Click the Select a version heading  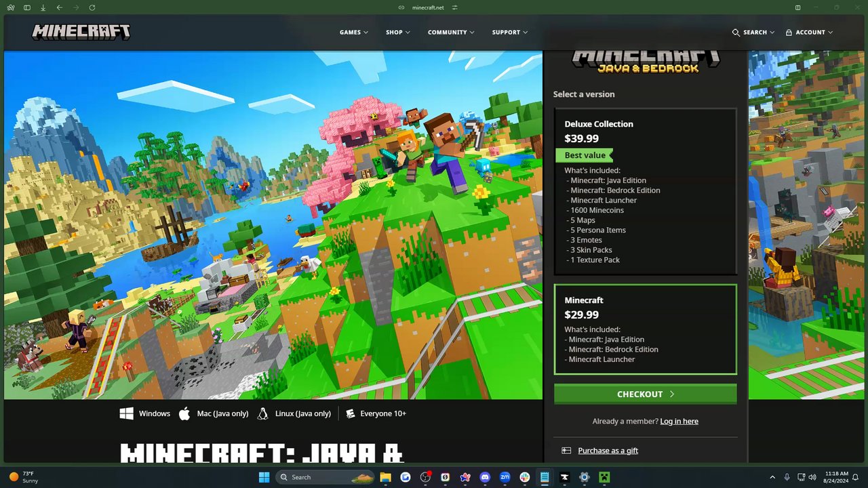[x=584, y=94]
